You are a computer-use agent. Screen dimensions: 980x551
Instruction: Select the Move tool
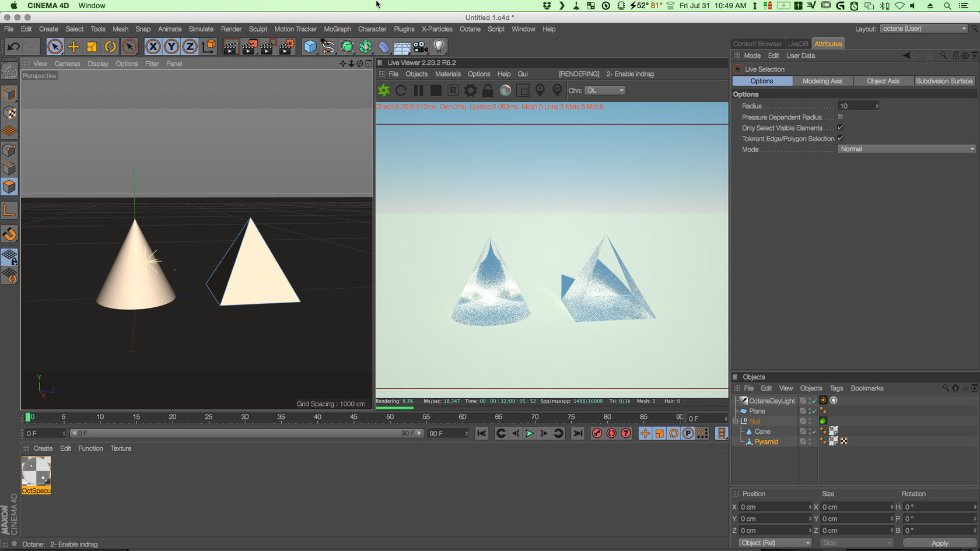pyautogui.click(x=73, y=47)
